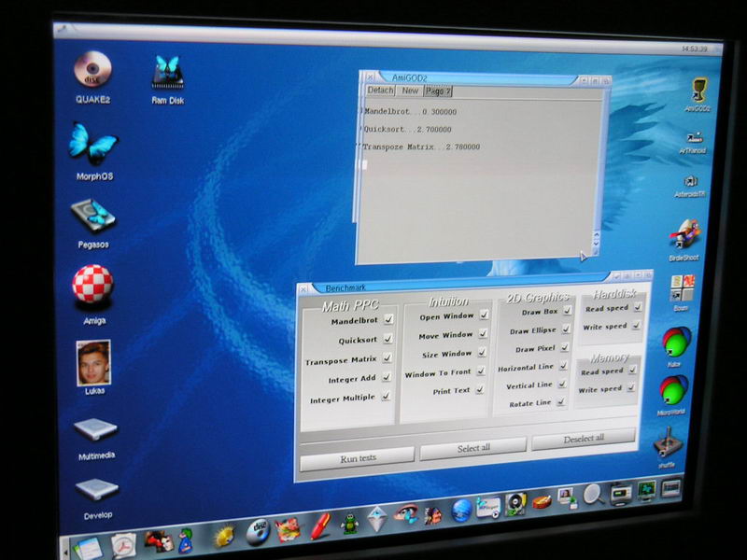Screen dimensions: 747x560
Task: Open the notepad icon in the dock
Action: coord(87,547)
